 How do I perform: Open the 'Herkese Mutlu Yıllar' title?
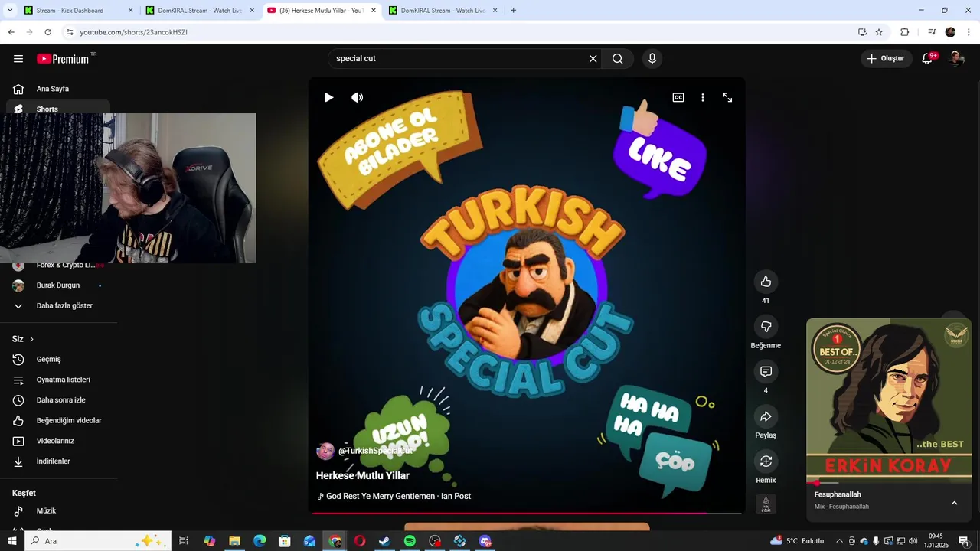pyautogui.click(x=363, y=475)
